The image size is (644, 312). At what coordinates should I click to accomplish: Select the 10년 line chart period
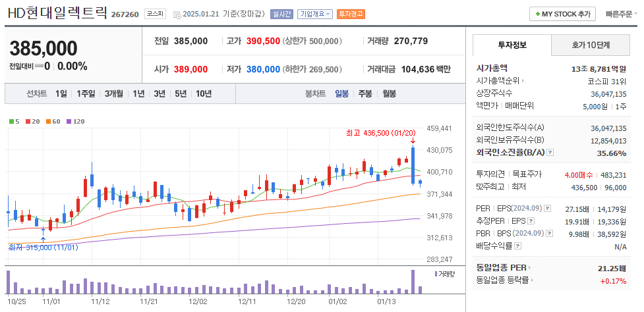coord(204,94)
